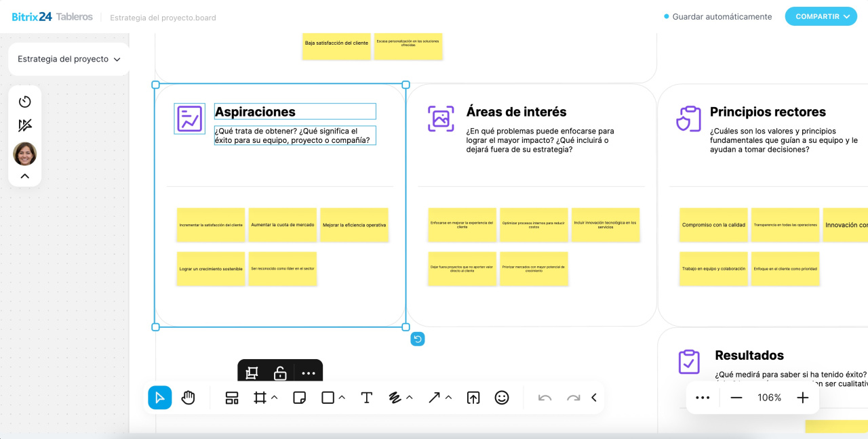Expand the Estrategia del proyecto dropdown

tap(68, 59)
